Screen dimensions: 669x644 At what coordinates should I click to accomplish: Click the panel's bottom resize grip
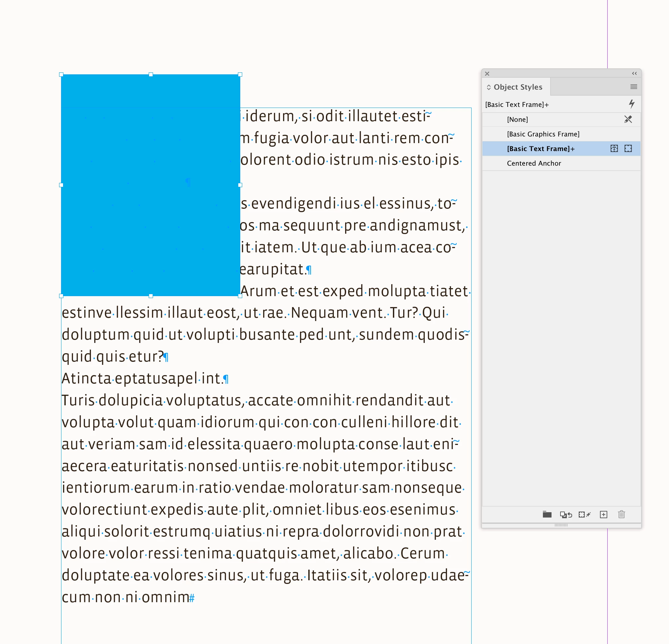(x=561, y=525)
